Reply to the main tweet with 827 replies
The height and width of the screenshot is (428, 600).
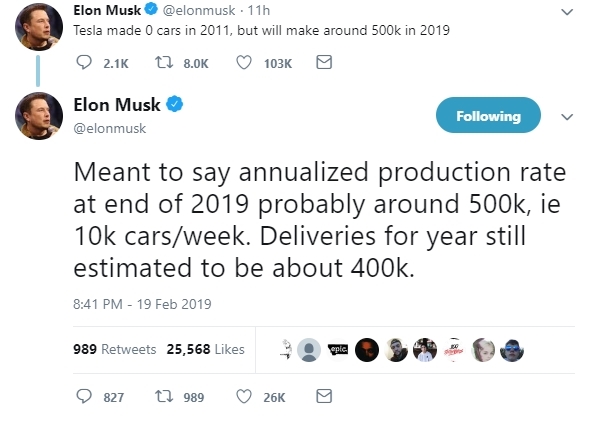(x=85, y=397)
